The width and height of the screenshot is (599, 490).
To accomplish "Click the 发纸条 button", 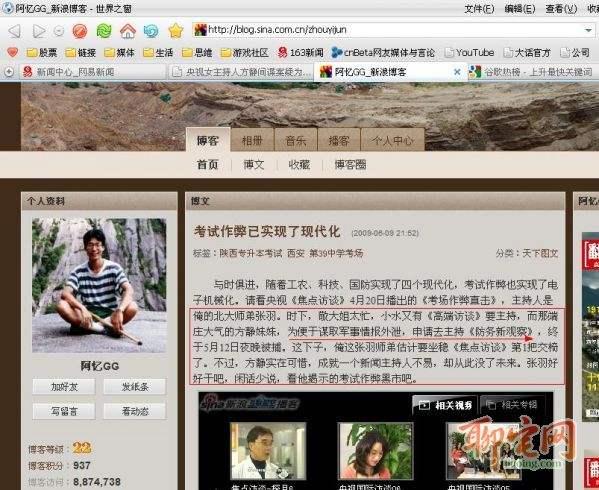I will [135, 387].
